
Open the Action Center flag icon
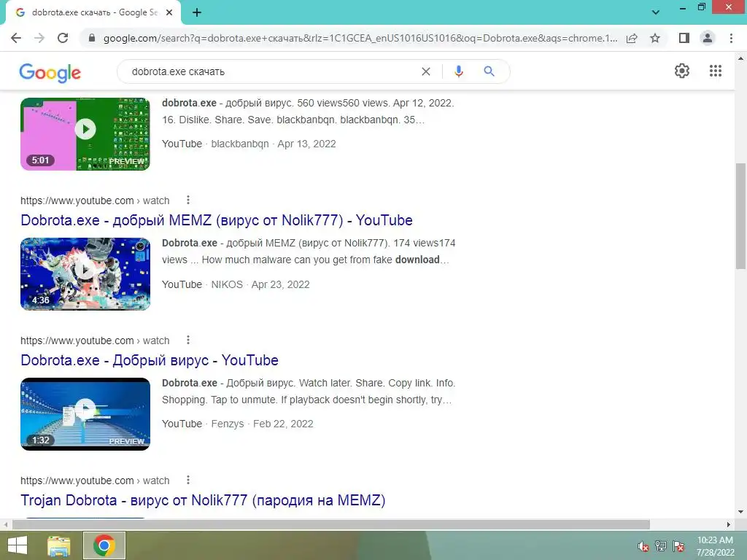[x=678, y=546]
